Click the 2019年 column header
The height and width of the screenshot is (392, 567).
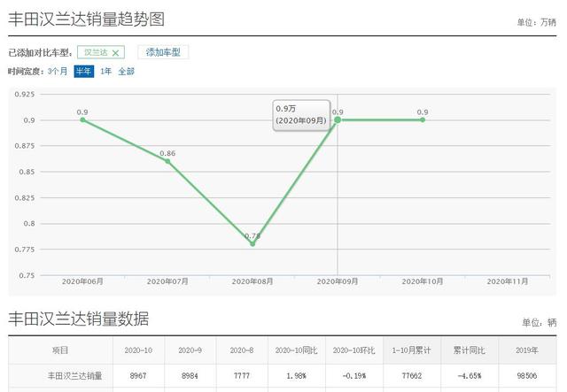527,350
